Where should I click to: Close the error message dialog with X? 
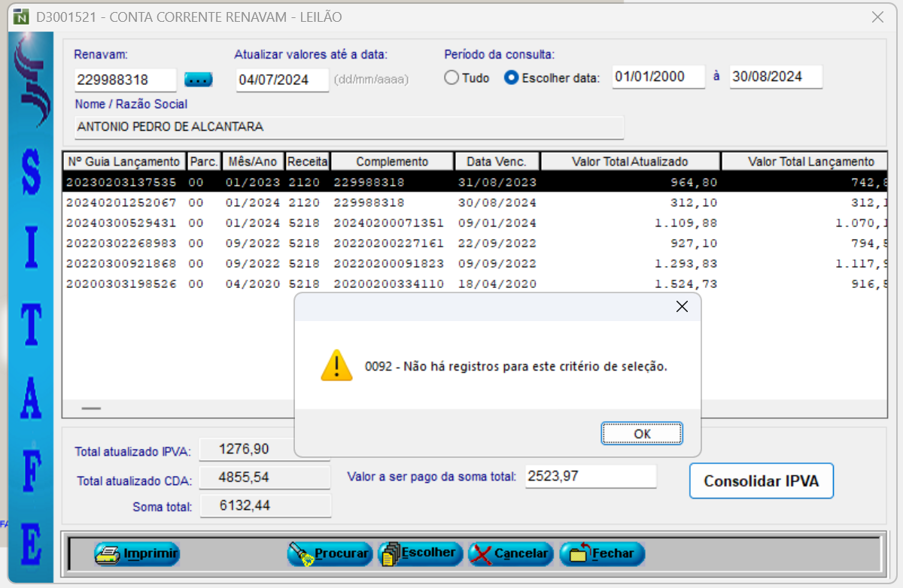(682, 307)
